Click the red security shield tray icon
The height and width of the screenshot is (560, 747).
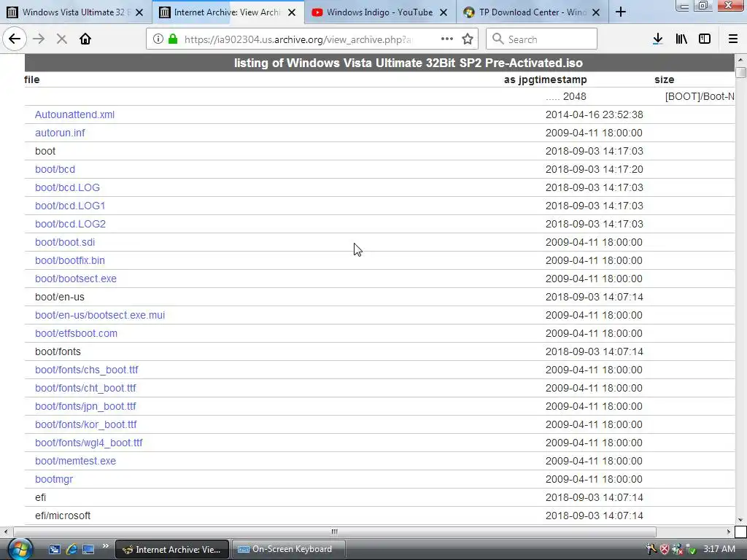664,549
